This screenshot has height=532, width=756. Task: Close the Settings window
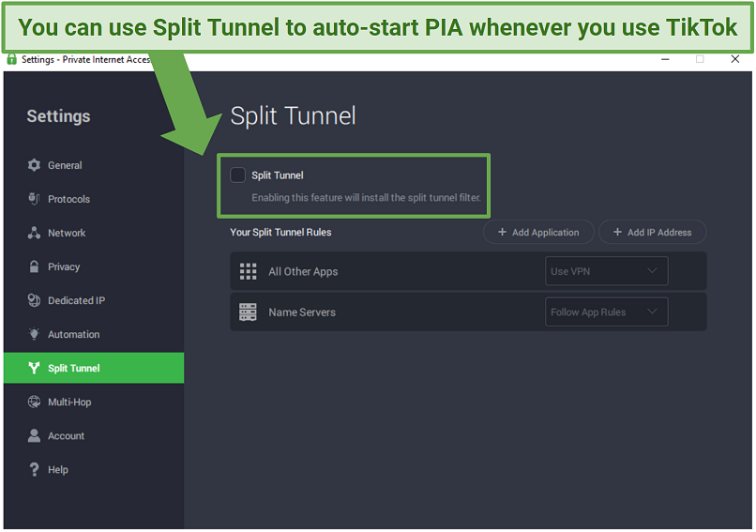(734, 59)
